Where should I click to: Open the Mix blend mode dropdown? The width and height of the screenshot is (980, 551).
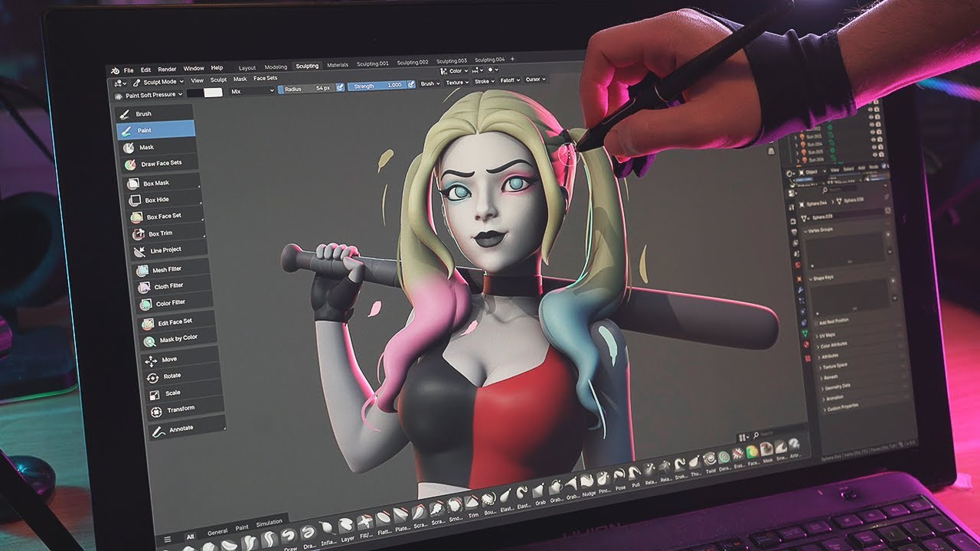click(252, 91)
